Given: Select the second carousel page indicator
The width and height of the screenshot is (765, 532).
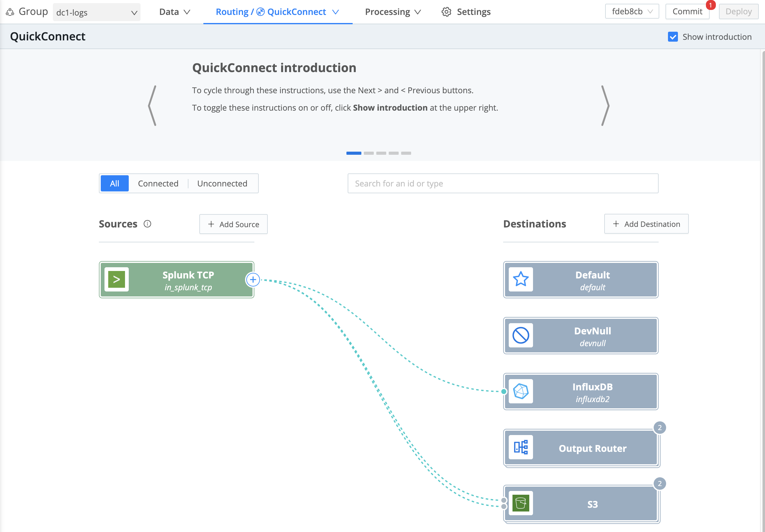Looking at the screenshot, I should click(369, 153).
